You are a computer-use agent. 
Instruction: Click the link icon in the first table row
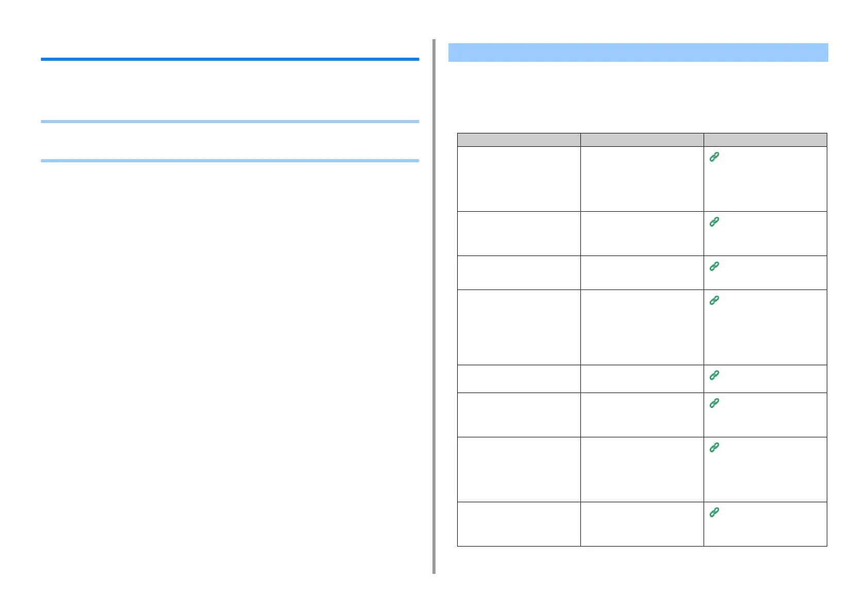(714, 157)
